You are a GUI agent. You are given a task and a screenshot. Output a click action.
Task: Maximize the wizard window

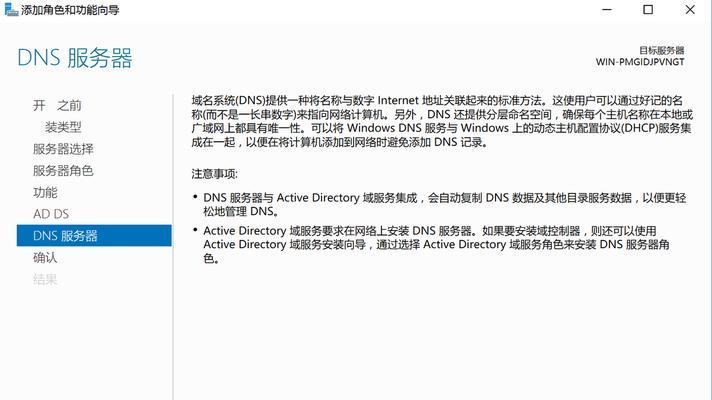(x=648, y=10)
